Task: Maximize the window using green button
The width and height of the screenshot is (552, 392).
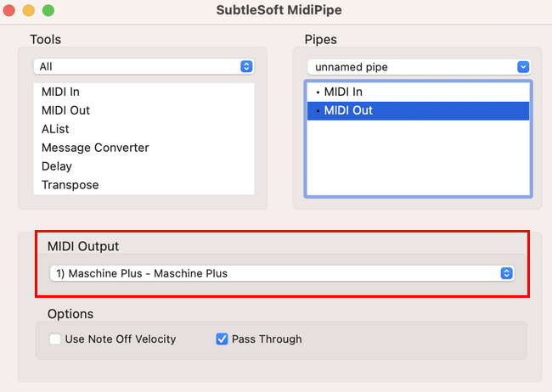Action: coord(48,10)
